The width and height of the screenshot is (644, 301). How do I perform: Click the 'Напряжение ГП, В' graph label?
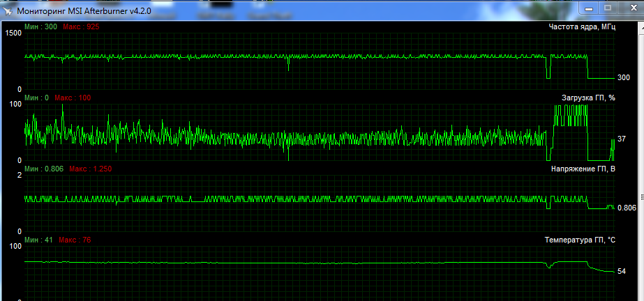583,169
